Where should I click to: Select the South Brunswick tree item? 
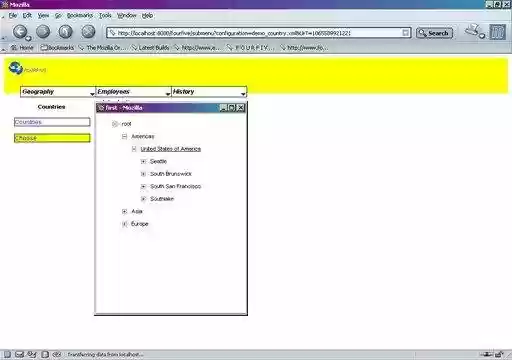pyautogui.click(x=171, y=174)
